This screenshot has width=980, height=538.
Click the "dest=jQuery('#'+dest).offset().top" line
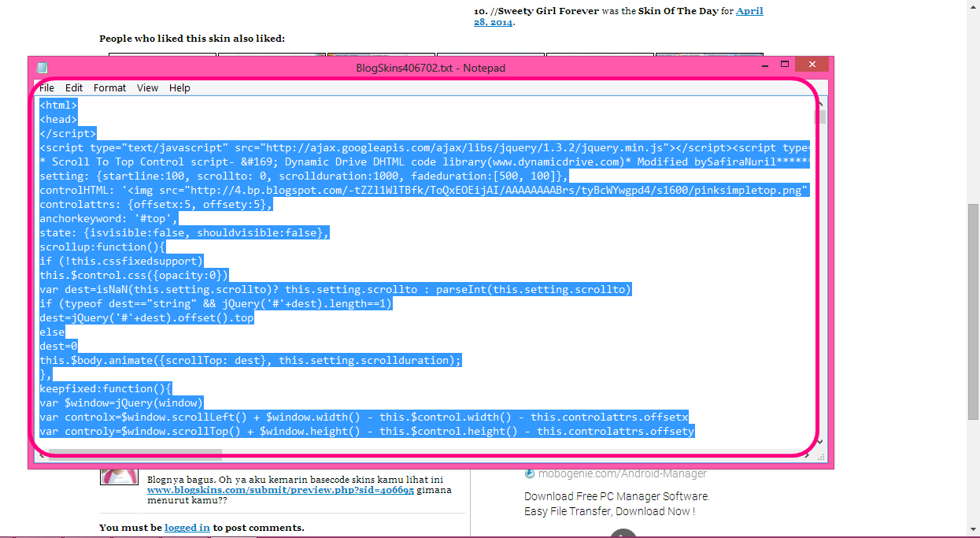click(x=146, y=317)
